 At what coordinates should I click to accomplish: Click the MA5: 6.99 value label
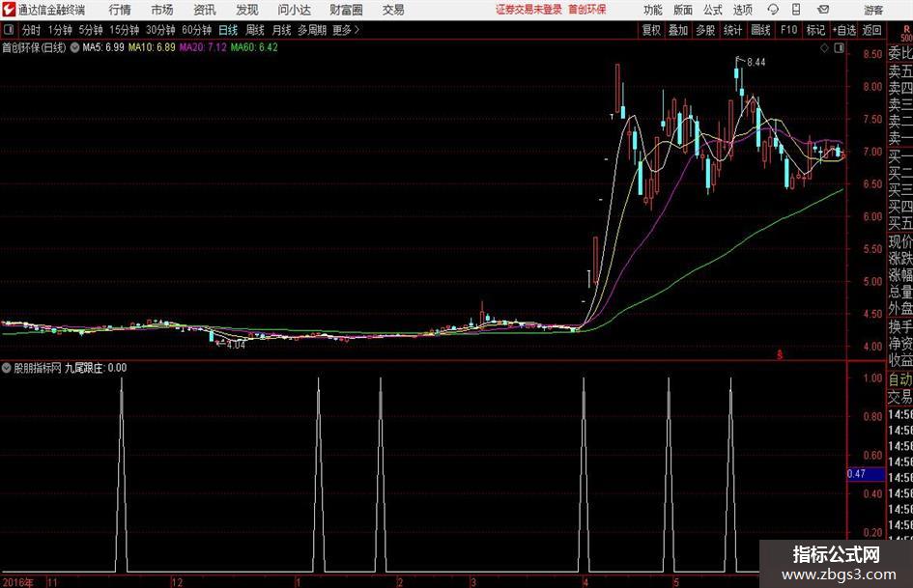pos(103,47)
